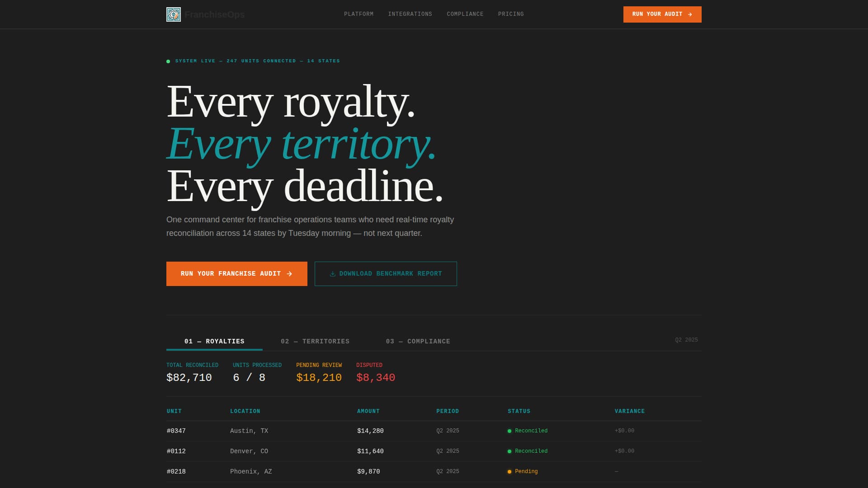
Task: Click the Austin, TX location cell
Action: (249, 431)
